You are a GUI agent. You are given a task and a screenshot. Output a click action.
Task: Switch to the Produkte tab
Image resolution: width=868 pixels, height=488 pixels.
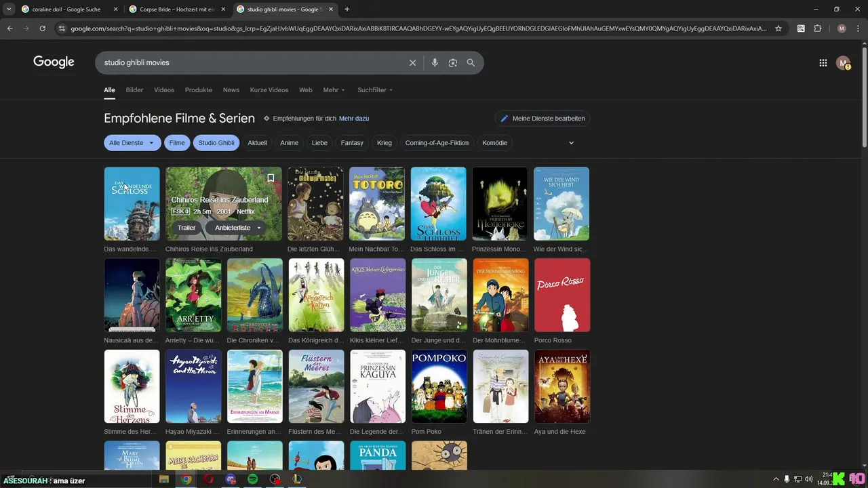tap(199, 90)
